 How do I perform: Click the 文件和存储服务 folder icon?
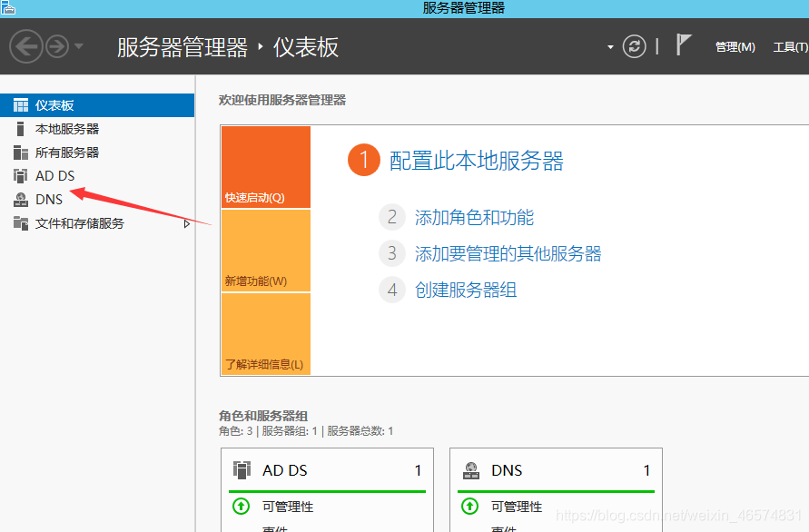coord(21,223)
